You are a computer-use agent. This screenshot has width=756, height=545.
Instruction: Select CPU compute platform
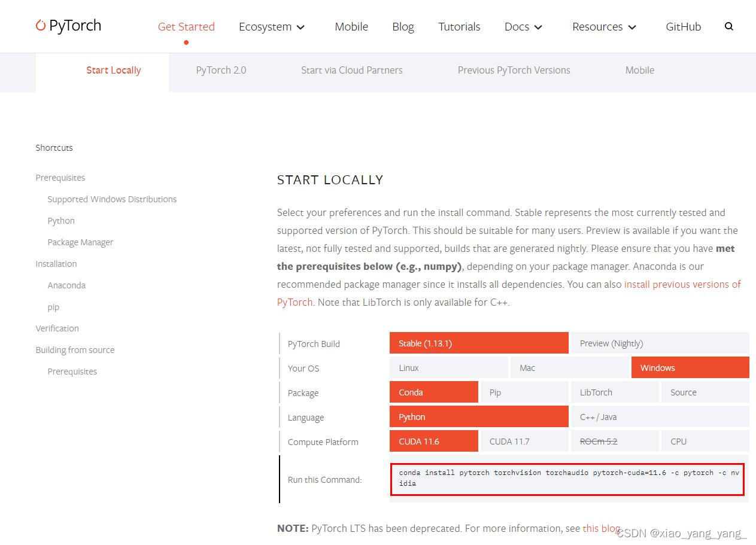pyautogui.click(x=705, y=442)
